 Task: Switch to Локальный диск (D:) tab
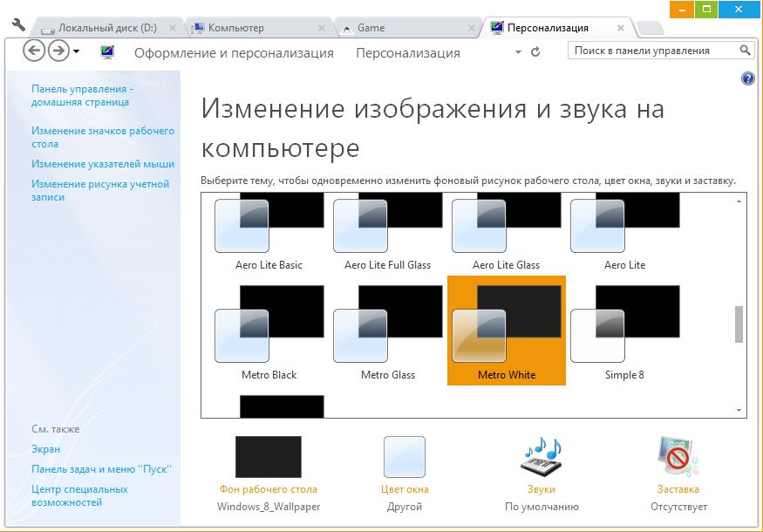[107, 28]
